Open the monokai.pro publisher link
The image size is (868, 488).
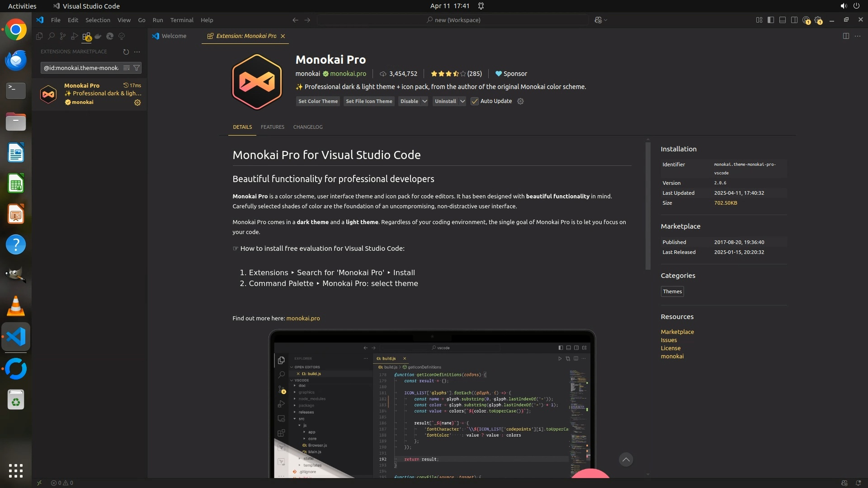click(348, 74)
